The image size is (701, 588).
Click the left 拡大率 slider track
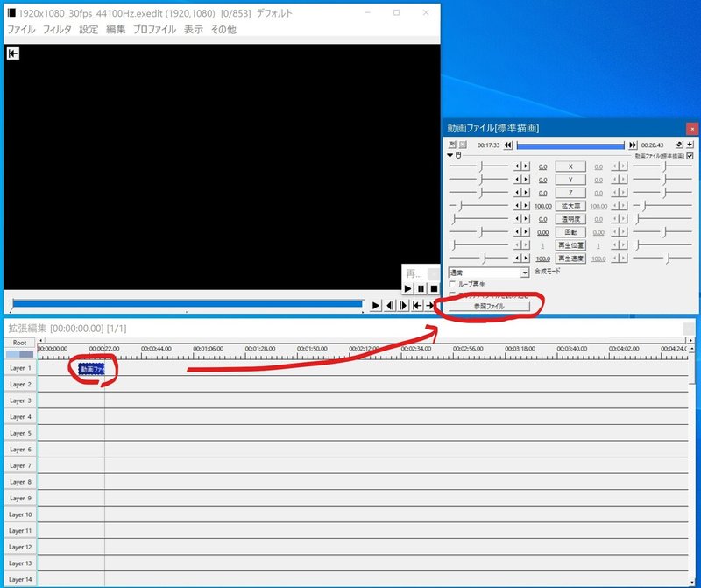(478, 206)
